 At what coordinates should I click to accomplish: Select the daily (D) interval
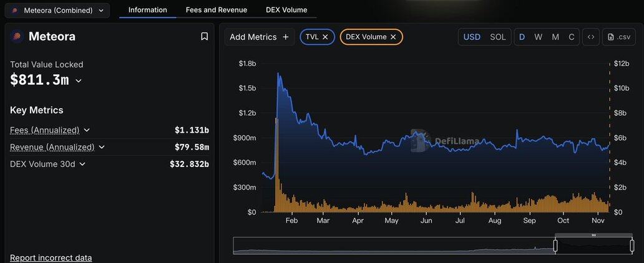click(522, 37)
